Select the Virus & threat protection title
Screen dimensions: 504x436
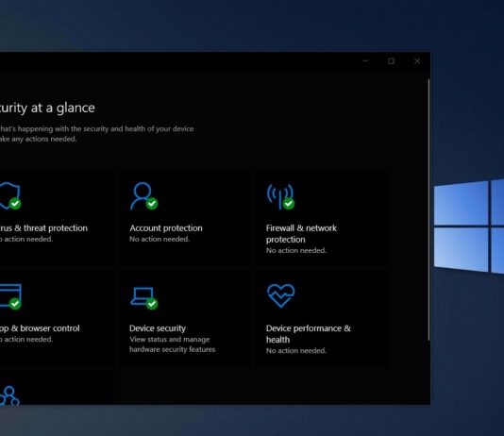click(43, 228)
